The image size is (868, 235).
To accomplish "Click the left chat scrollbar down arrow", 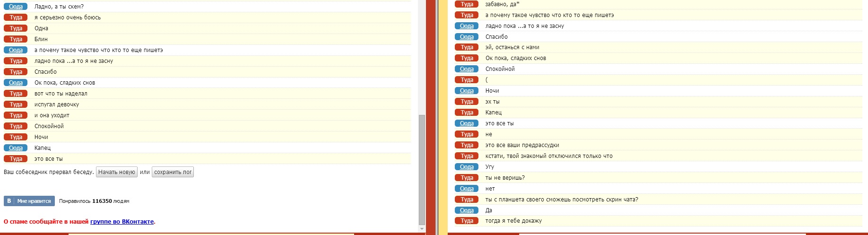I will (422, 229).
